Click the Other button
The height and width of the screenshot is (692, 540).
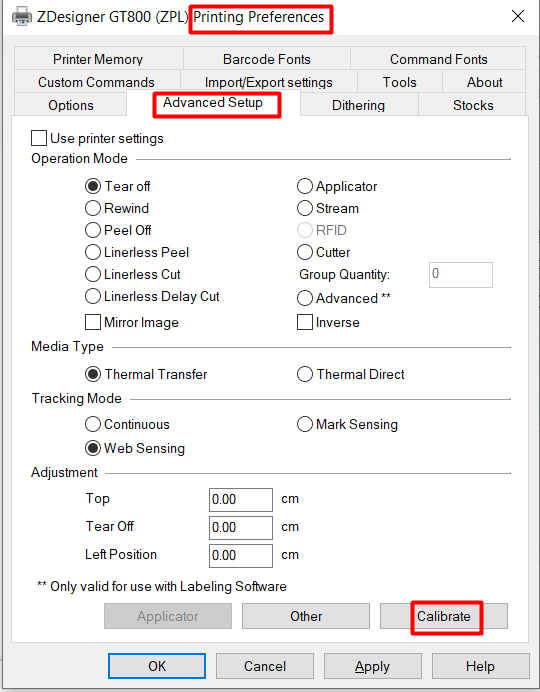(x=306, y=616)
